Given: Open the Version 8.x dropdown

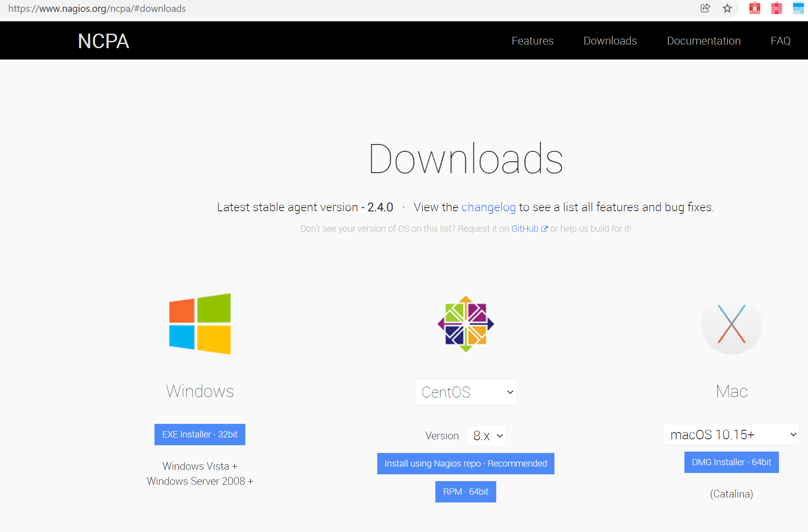Looking at the screenshot, I should pyautogui.click(x=486, y=435).
